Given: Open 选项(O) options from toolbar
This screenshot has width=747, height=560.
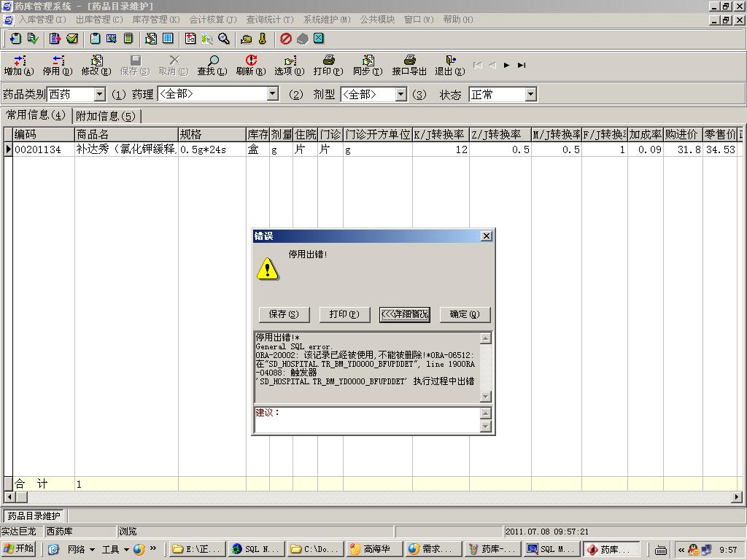Looking at the screenshot, I should pyautogui.click(x=289, y=65).
